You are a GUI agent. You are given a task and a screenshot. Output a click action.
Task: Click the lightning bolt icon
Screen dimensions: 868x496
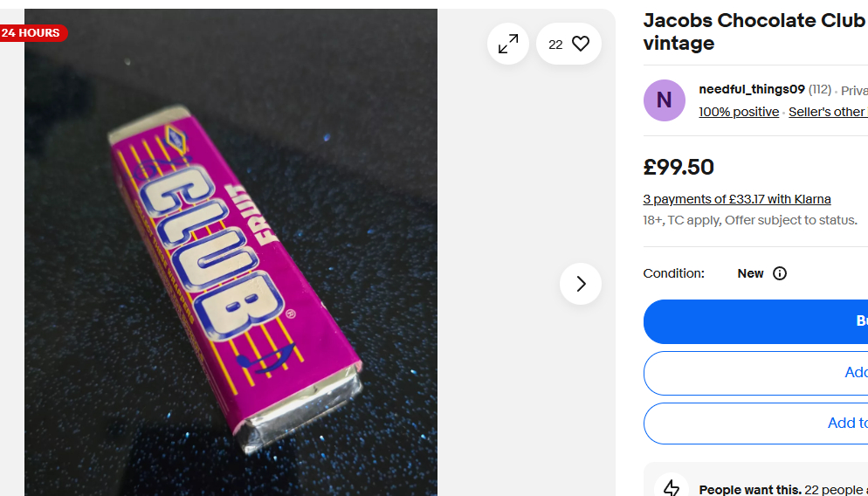click(x=672, y=487)
